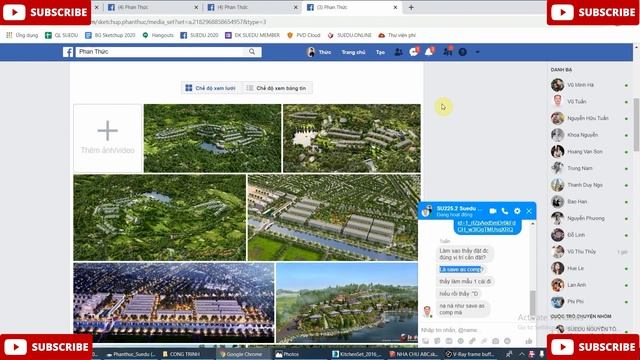Close the third Phan Thức tab
Viewport: 640px width, 360px height.
pos(395,7)
